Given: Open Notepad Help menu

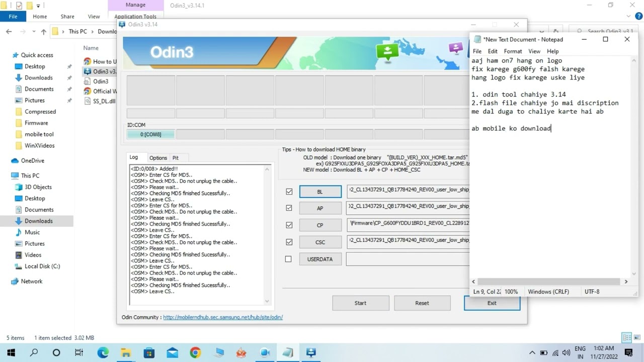Looking at the screenshot, I should coord(552,51).
